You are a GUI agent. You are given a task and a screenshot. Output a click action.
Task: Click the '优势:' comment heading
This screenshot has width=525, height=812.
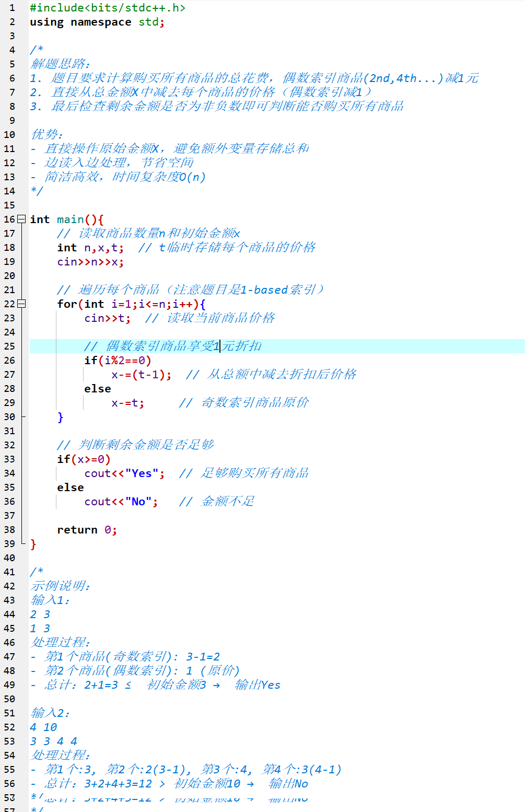(x=46, y=134)
